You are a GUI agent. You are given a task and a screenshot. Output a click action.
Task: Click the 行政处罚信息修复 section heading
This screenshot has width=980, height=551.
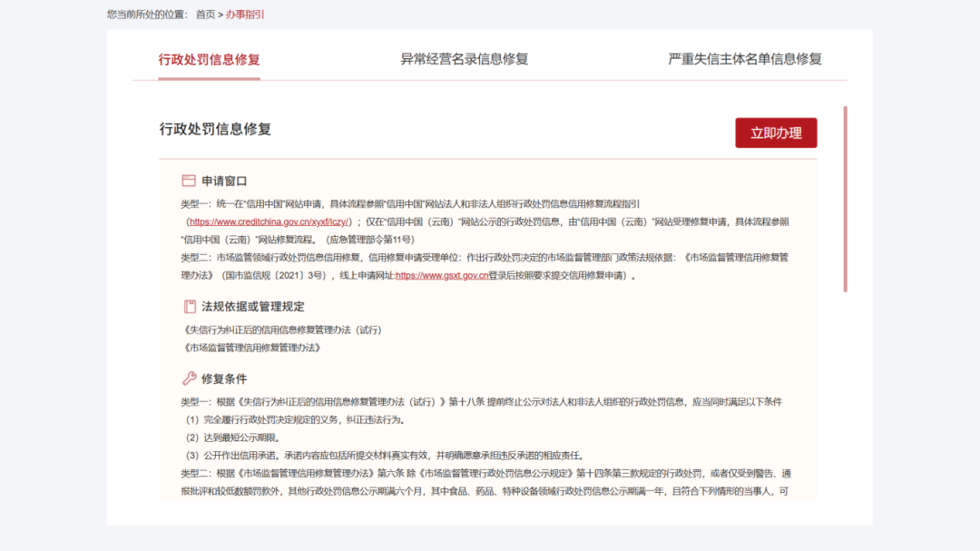pos(215,130)
